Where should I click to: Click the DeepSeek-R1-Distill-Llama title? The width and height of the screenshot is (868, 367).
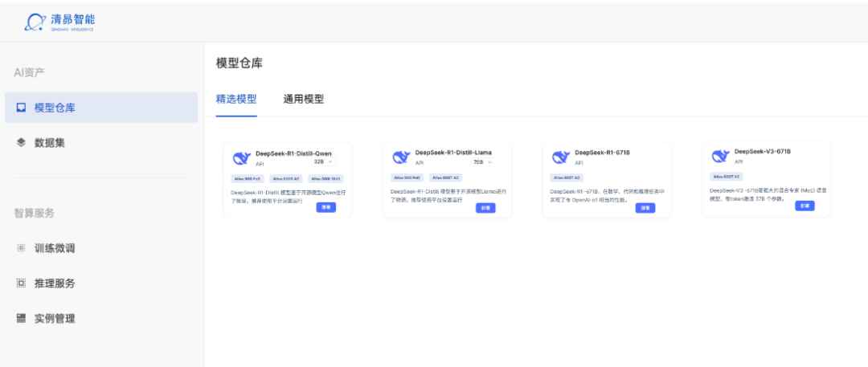[453, 153]
